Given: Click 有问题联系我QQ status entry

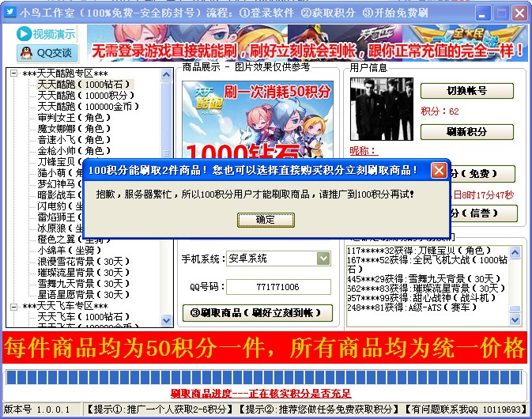Looking at the screenshot, I should coord(466,410).
